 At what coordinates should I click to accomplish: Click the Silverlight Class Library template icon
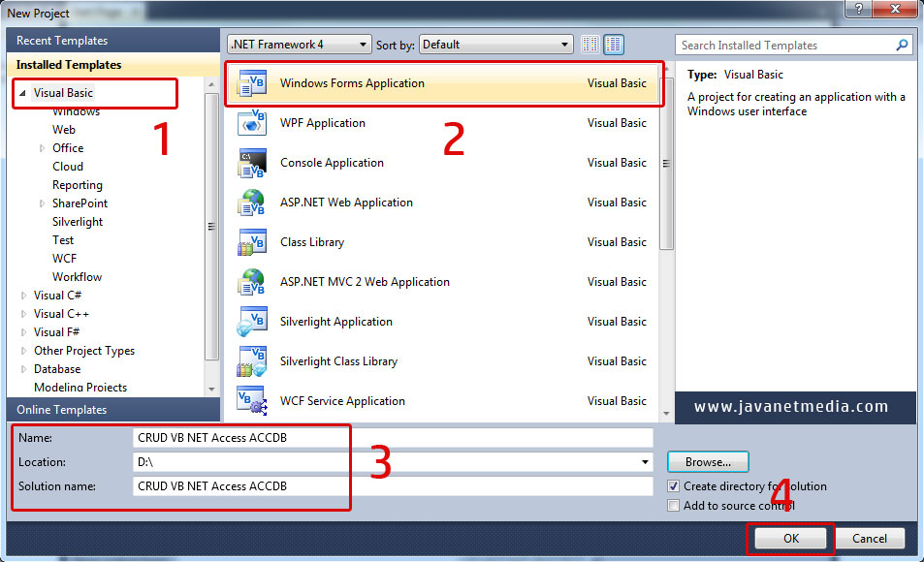(252, 361)
